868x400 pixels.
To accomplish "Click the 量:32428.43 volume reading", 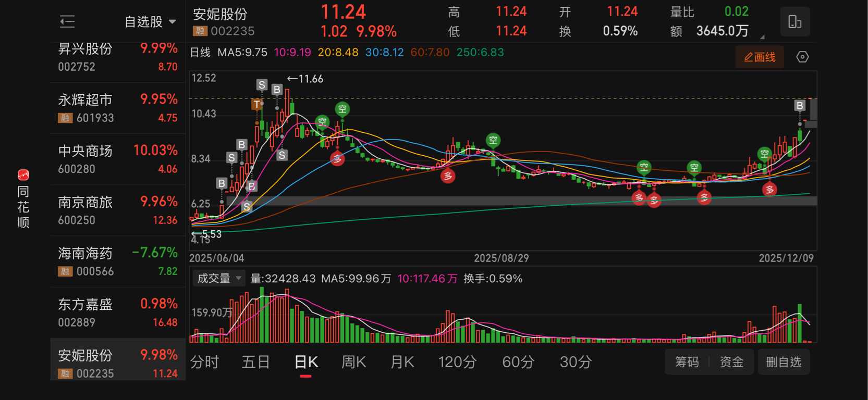I will click(x=283, y=279).
